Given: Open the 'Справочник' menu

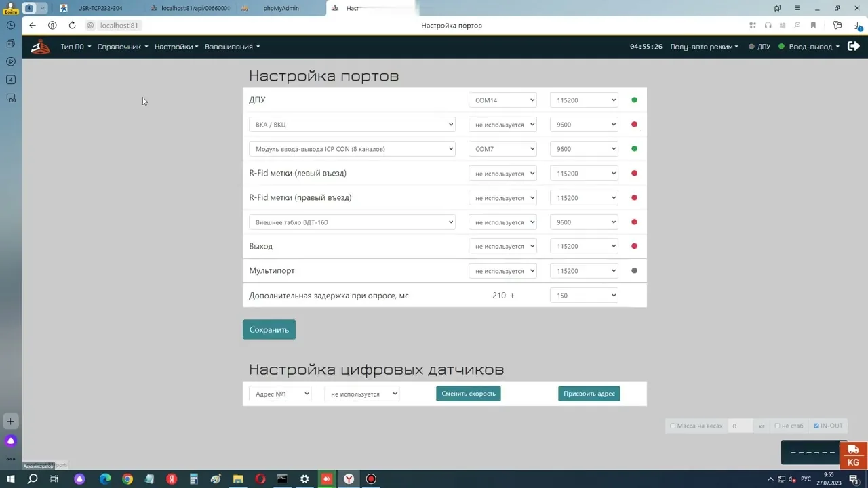Looking at the screenshot, I should coord(123,47).
